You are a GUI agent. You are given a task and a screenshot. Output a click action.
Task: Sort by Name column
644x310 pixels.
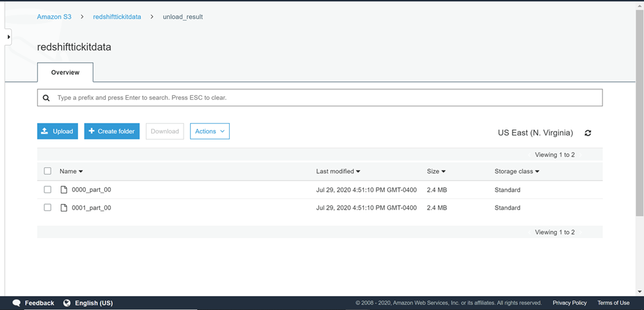[x=71, y=171]
